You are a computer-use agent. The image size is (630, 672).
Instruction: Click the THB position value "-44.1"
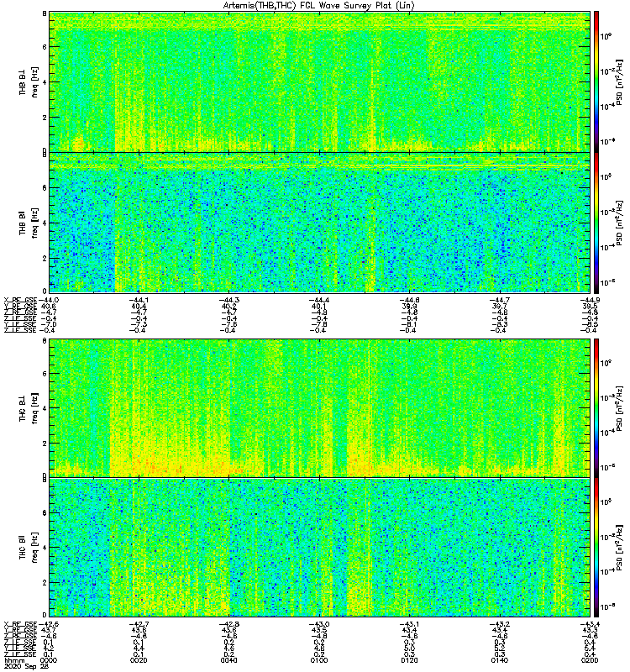[139, 300]
